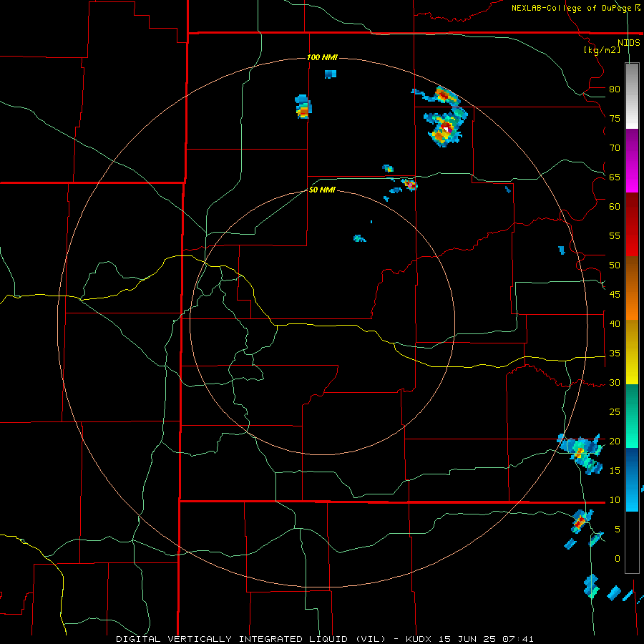Click the white segment of the color bar
644x644 pixels.
click(x=632, y=96)
